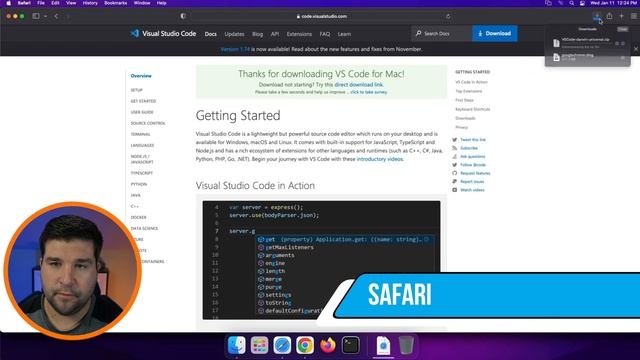Image resolution: width=640 pixels, height=360 pixels.
Task: Show tab overview grid icon
Action: (634, 16)
